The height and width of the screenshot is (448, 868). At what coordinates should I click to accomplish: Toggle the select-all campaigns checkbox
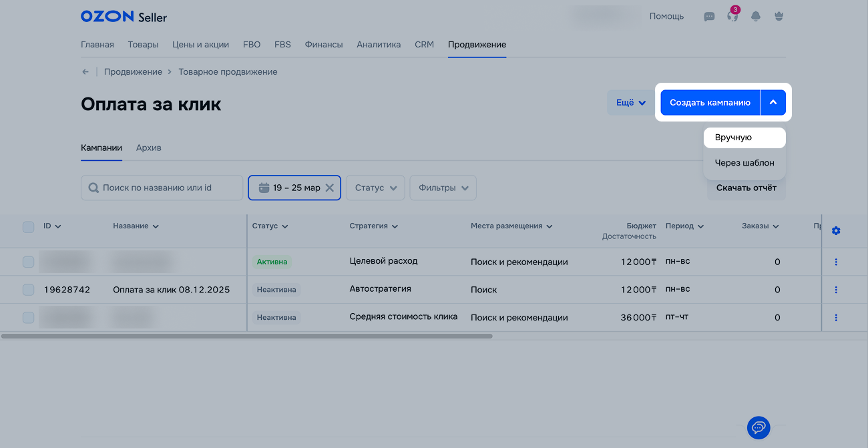click(28, 227)
